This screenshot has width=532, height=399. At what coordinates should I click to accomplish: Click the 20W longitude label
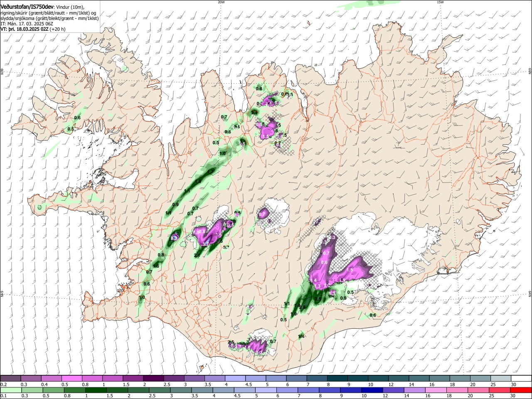221,2
